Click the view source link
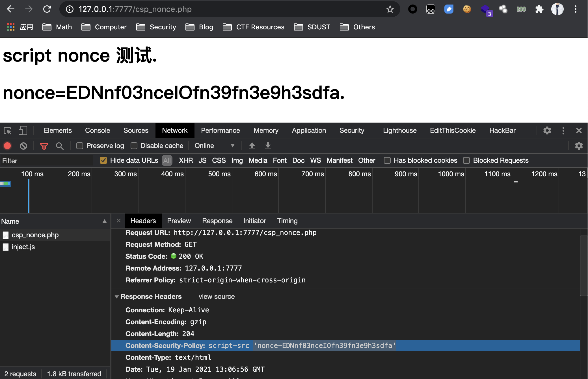 tap(217, 297)
